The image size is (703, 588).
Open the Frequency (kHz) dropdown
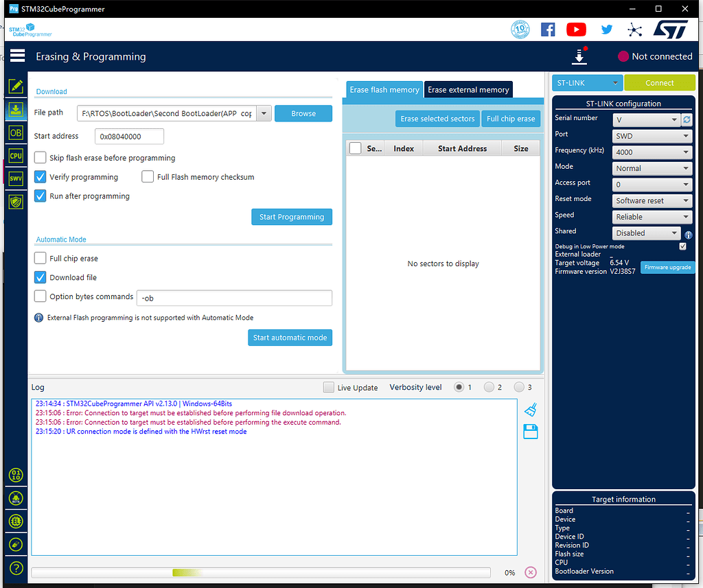click(653, 152)
